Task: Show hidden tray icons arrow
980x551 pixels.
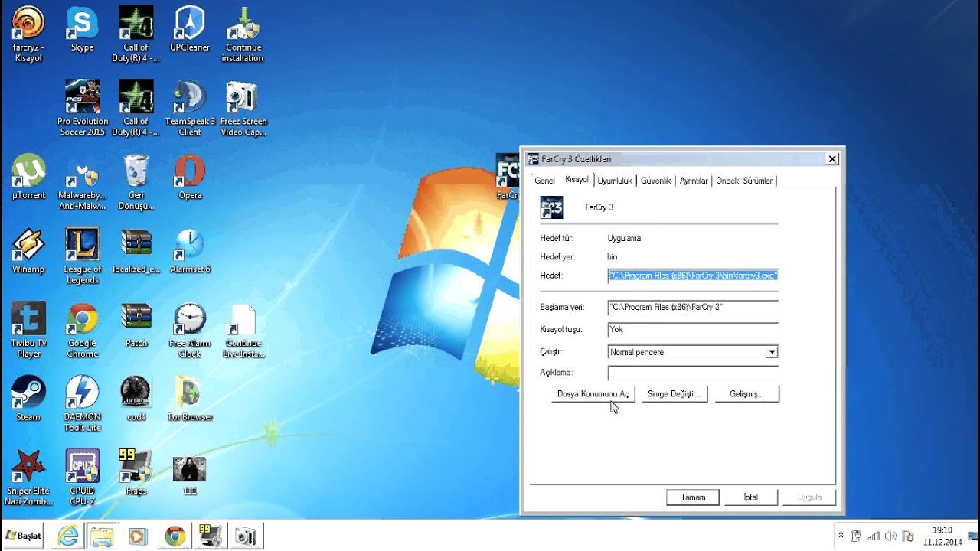Action: 841,536
